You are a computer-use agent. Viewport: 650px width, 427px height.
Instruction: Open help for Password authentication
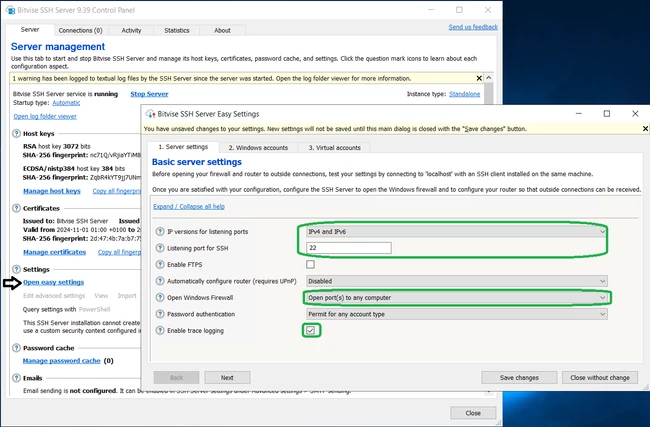(160, 314)
